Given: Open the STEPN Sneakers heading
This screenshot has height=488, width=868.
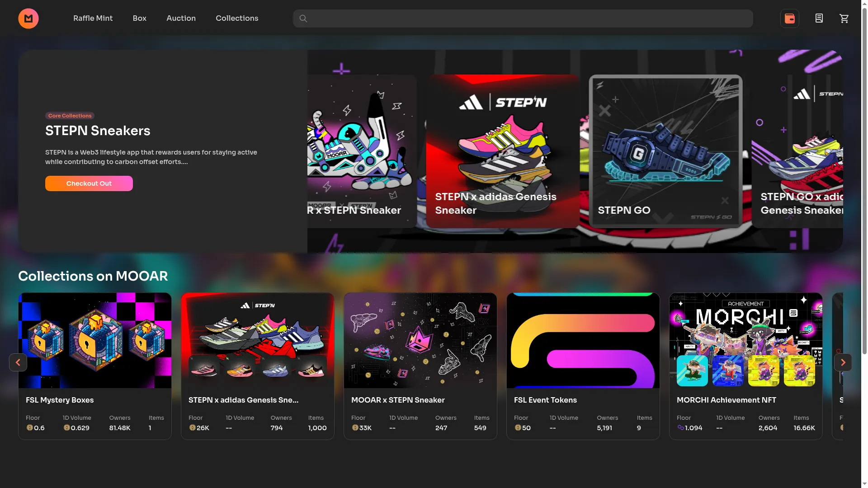Looking at the screenshot, I should point(98,131).
